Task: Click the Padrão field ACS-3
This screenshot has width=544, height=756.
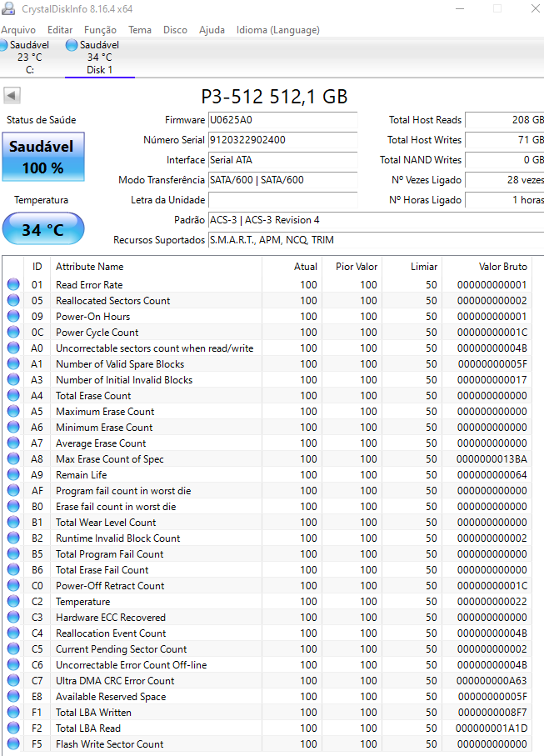Action: pyautogui.click(x=376, y=220)
